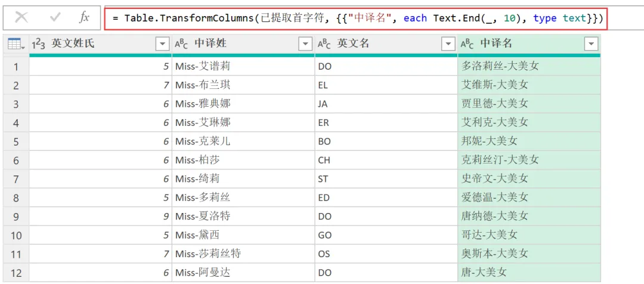Click cell Miss-多莉丝

pyautogui.click(x=243, y=197)
